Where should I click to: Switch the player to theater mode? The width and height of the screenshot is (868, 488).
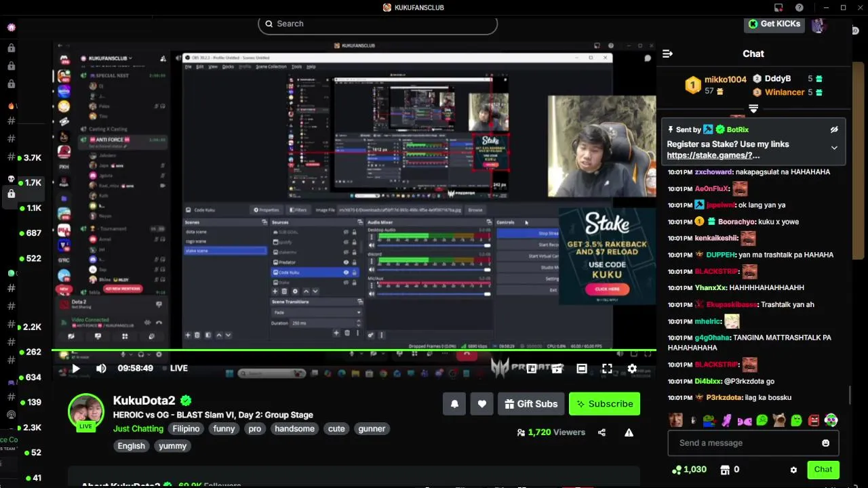click(582, 369)
